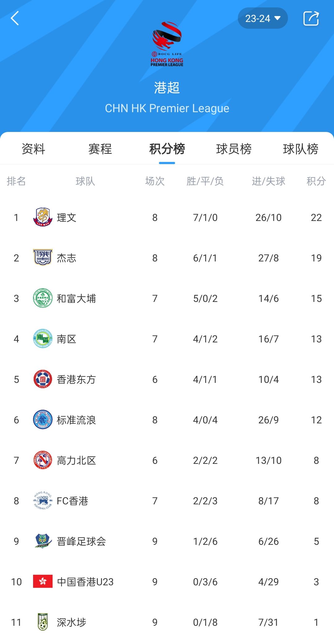The image size is (334, 644).
Task: Tap the back arrow icon
Action: click(15, 18)
